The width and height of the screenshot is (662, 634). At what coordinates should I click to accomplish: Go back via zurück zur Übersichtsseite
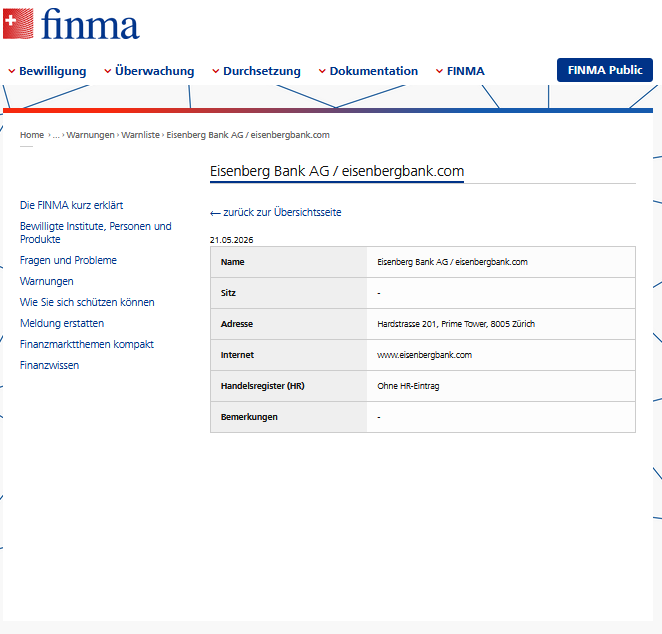pos(276,212)
